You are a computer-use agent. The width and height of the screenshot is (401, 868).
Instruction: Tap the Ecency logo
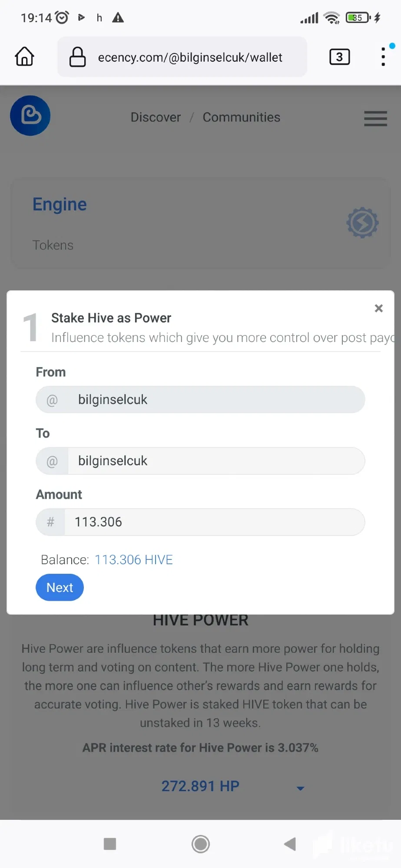[x=30, y=115]
